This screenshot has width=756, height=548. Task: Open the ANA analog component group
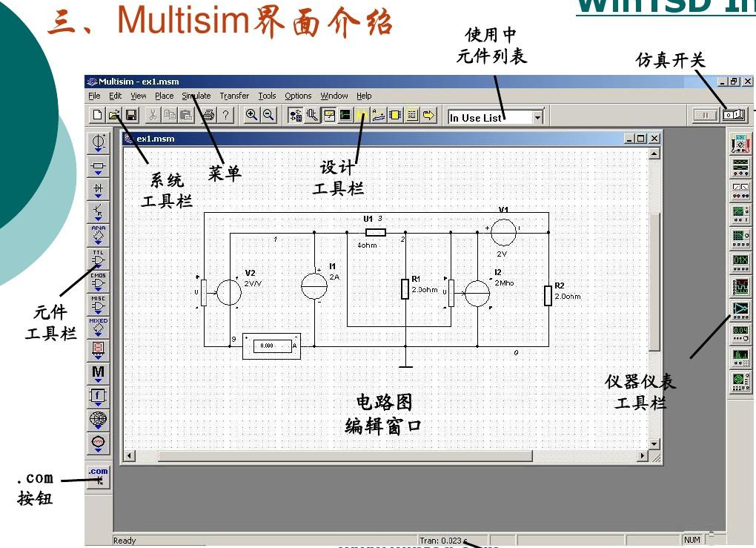[99, 235]
